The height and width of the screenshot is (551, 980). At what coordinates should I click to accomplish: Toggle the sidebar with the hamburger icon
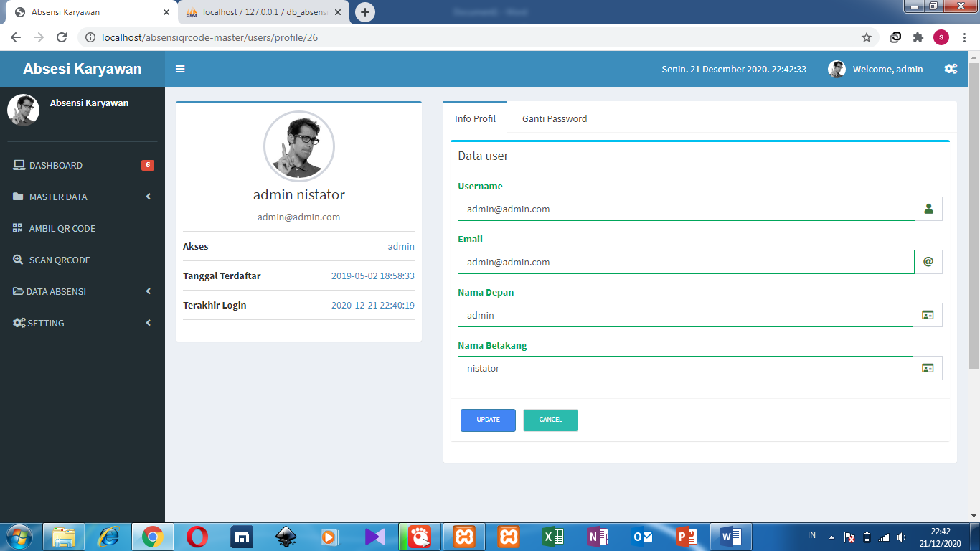(x=180, y=69)
